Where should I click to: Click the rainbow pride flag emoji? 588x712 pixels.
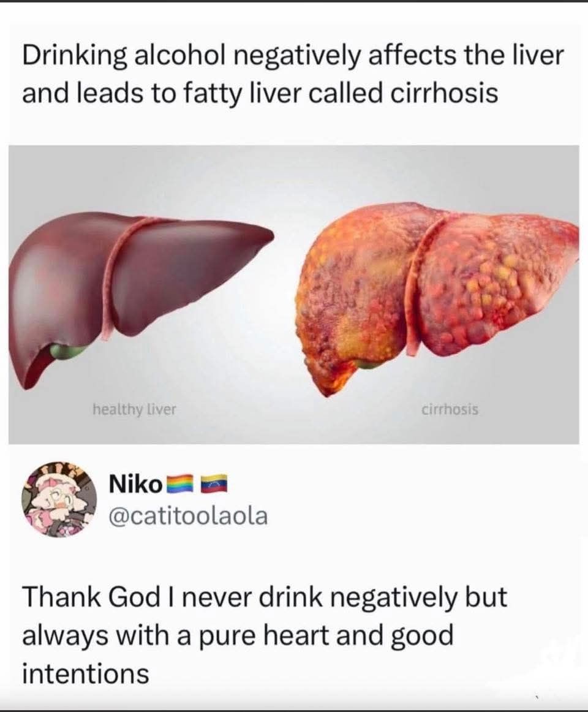[x=178, y=485]
